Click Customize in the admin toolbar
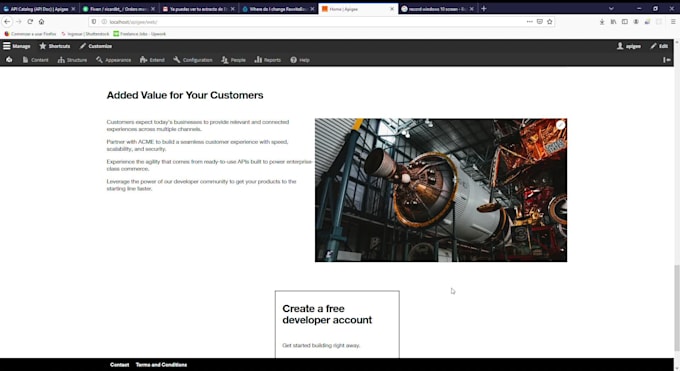The width and height of the screenshot is (680, 371). [96, 46]
